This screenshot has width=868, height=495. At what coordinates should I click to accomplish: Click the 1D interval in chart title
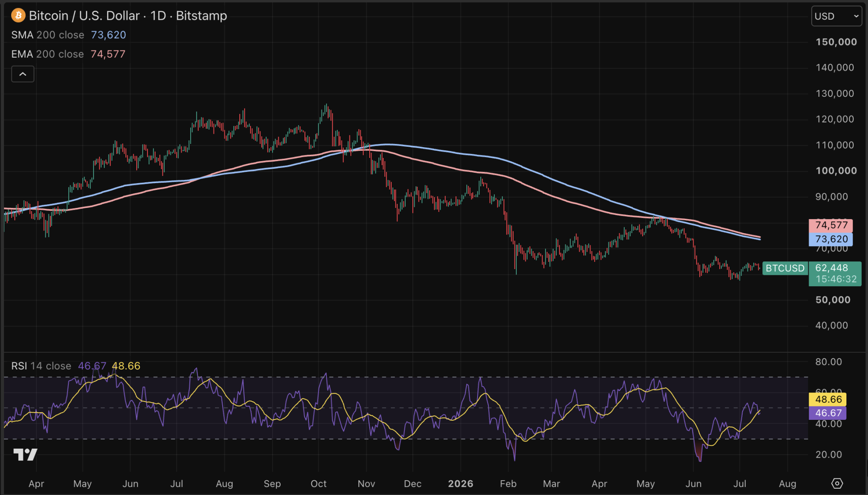click(158, 16)
